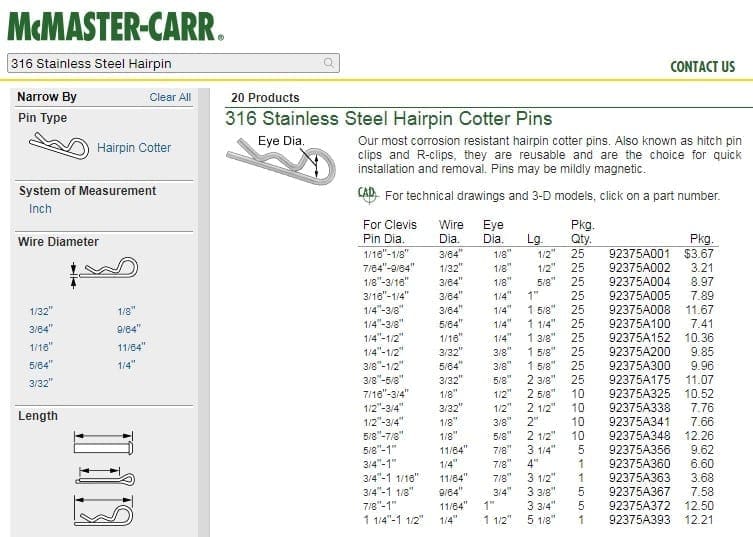Open part number 92375A152
The image size is (753, 537).
639,337
